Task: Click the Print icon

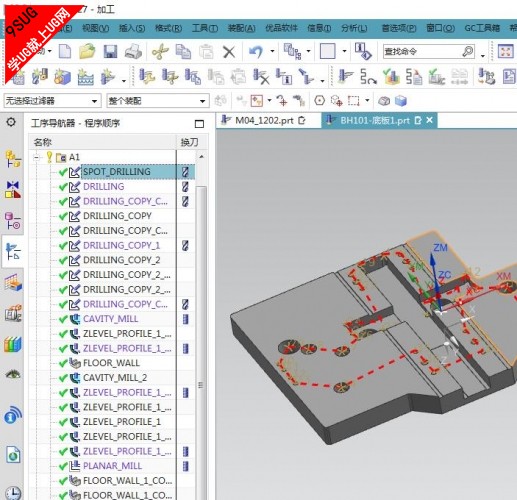Action: [x=133, y=52]
